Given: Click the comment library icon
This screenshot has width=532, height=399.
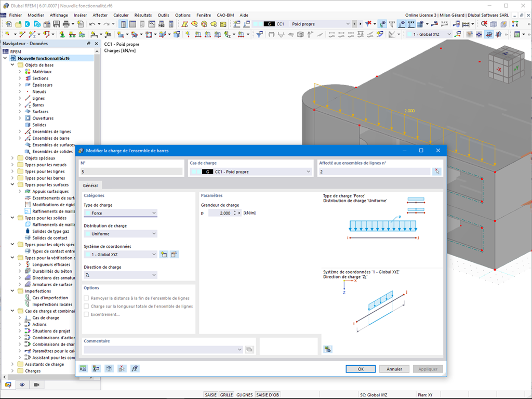Looking at the screenshot, I should coord(249,350).
